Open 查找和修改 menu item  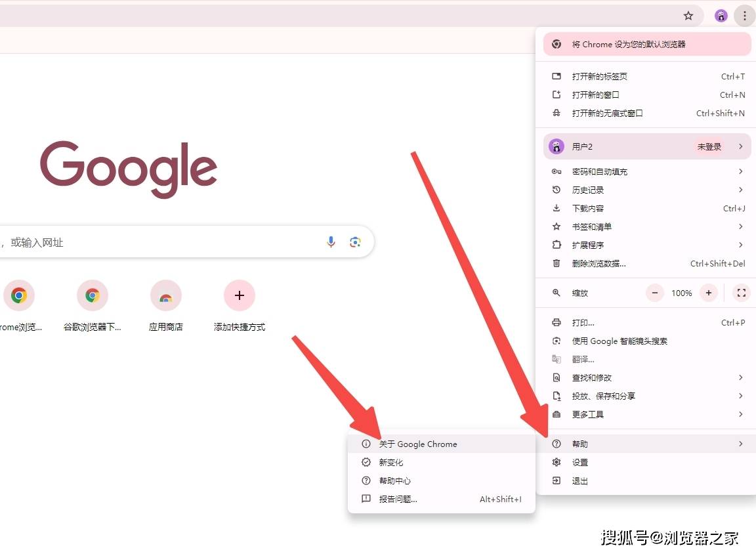coord(647,377)
